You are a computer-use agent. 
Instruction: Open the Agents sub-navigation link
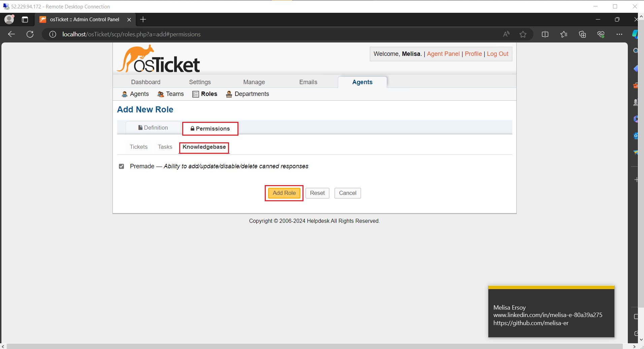coord(135,94)
